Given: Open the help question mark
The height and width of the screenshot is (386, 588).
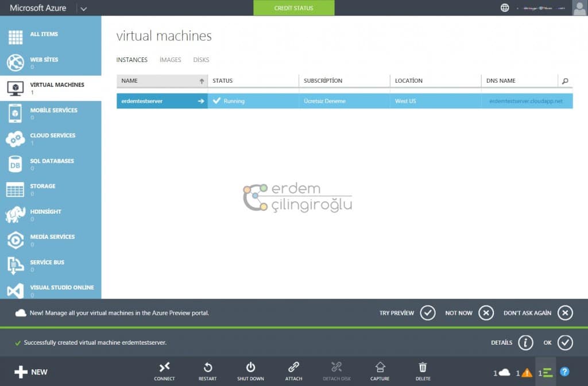Looking at the screenshot, I should pos(564,372).
